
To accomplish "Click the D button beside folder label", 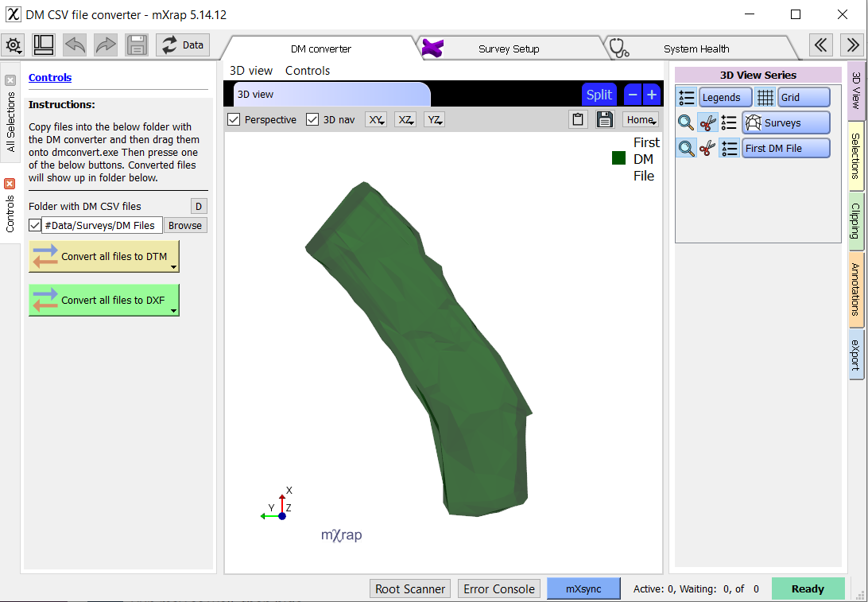I will (x=199, y=207).
